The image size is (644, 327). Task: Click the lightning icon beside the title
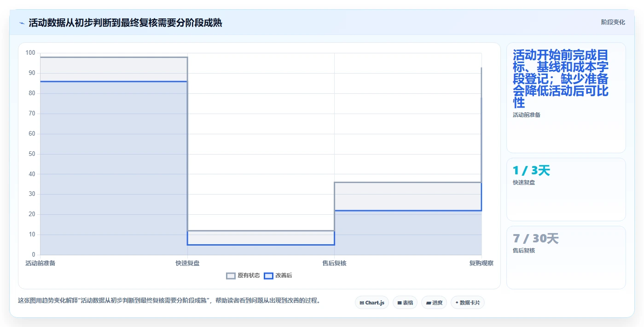pos(22,23)
